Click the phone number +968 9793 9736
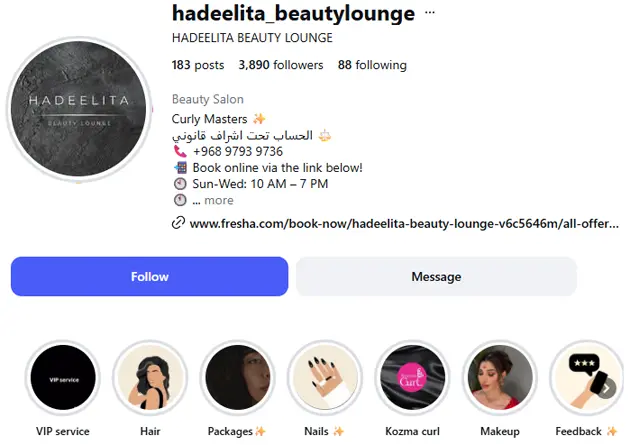This screenshot has height=445, width=630. pyautogui.click(x=238, y=151)
